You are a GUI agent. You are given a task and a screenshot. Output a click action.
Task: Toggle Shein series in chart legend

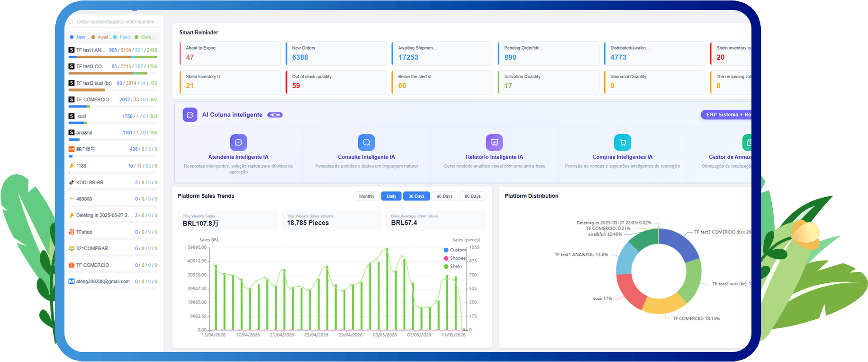tap(453, 266)
